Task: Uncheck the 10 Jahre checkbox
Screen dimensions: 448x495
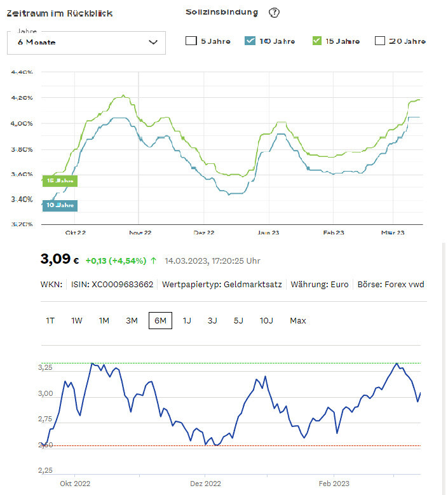Action: click(x=250, y=41)
